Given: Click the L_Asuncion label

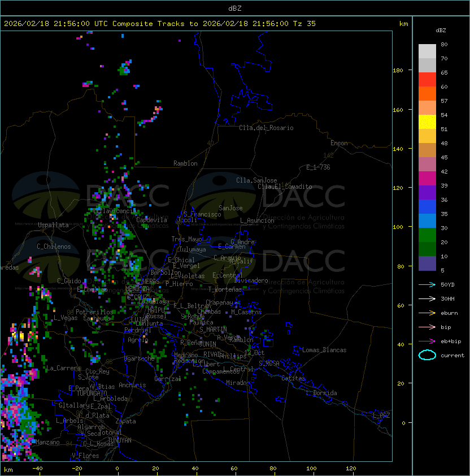Looking at the screenshot, I should [x=257, y=220].
